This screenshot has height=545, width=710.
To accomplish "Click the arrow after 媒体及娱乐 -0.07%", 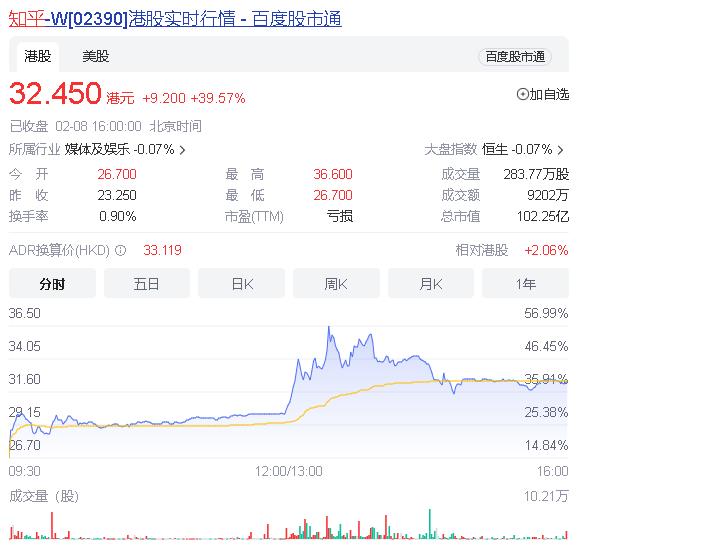I will 182,150.
